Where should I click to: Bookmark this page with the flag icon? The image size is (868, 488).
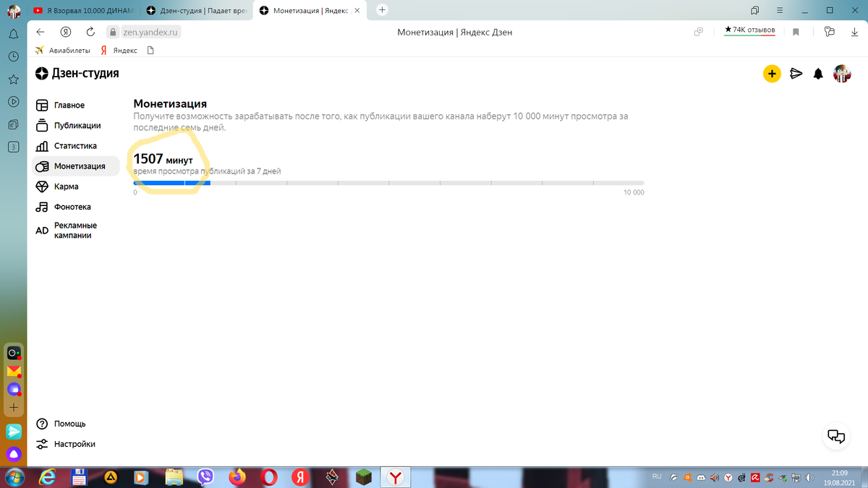[796, 32]
